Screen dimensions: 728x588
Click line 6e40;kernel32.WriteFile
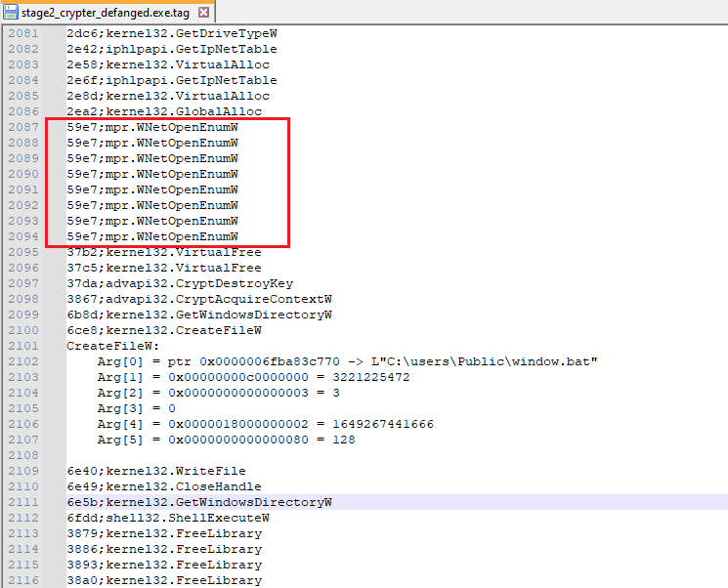[x=156, y=471]
